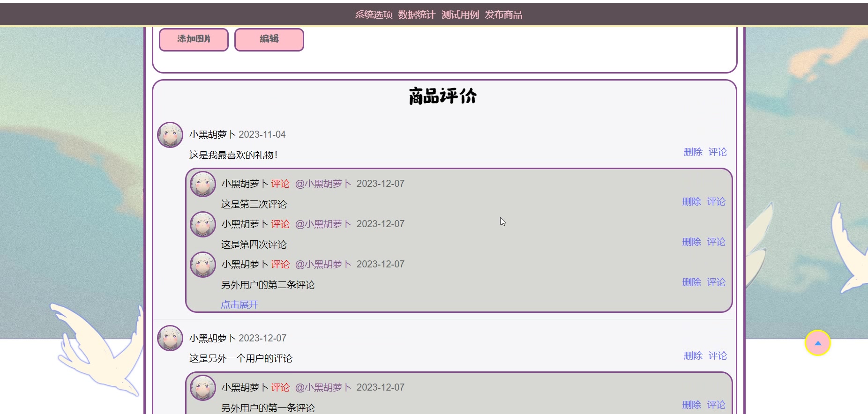Click 评论 next to '这是第四次评论'
The height and width of the screenshot is (414, 868).
point(716,242)
